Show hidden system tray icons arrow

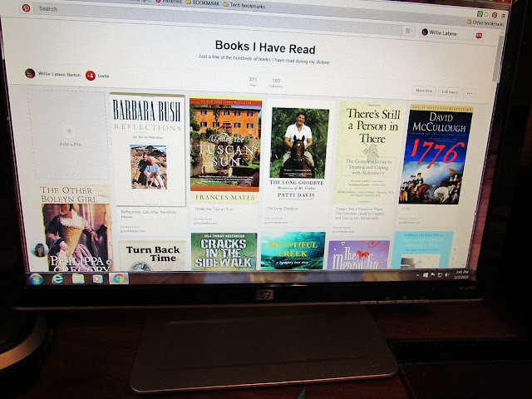417,275
